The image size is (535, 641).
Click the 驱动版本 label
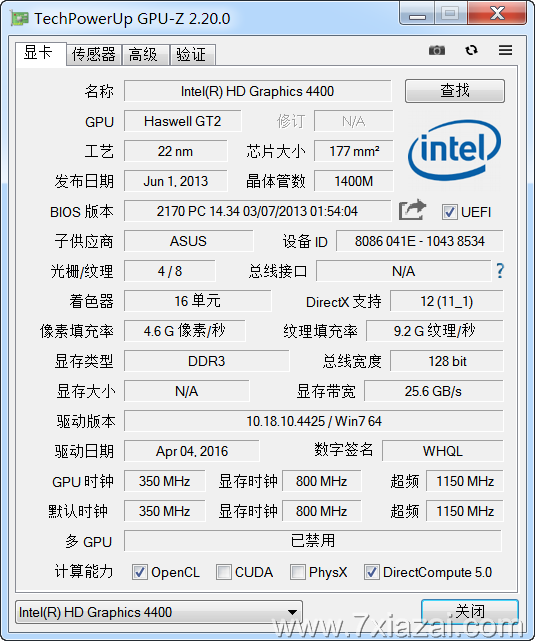(x=86, y=421)
